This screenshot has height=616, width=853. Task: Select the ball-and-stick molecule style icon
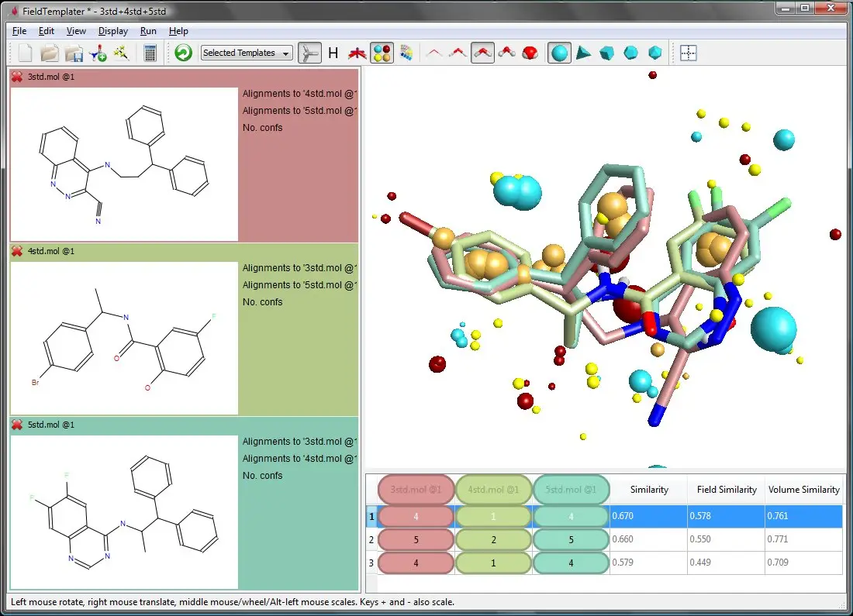[506, 53]
